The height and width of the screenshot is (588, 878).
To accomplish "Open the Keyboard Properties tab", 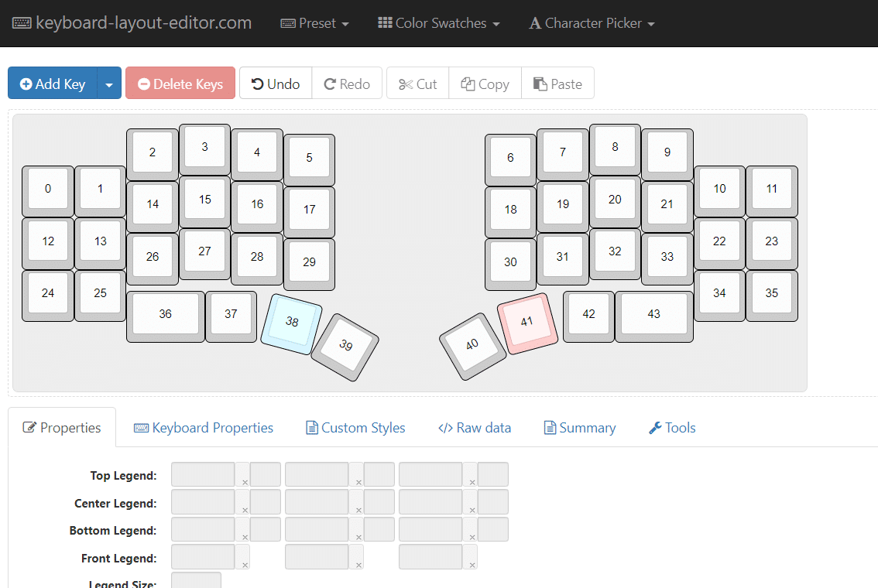I will point(204,427).
